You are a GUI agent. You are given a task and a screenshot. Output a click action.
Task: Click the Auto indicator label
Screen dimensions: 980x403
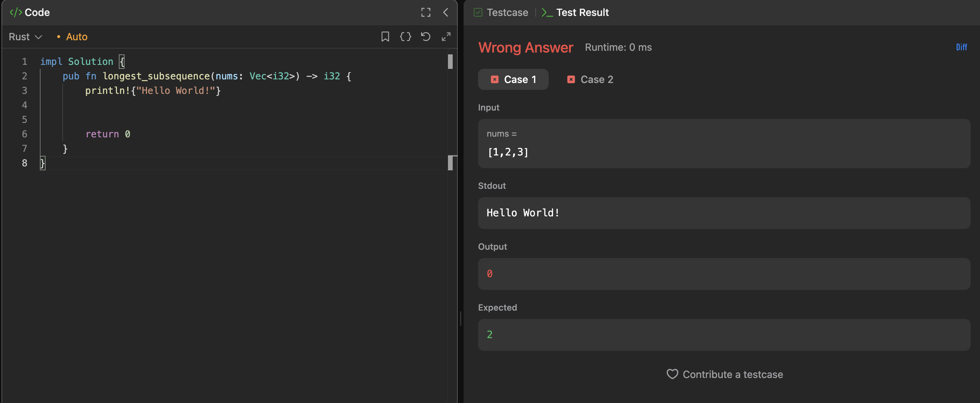(76, 37)
